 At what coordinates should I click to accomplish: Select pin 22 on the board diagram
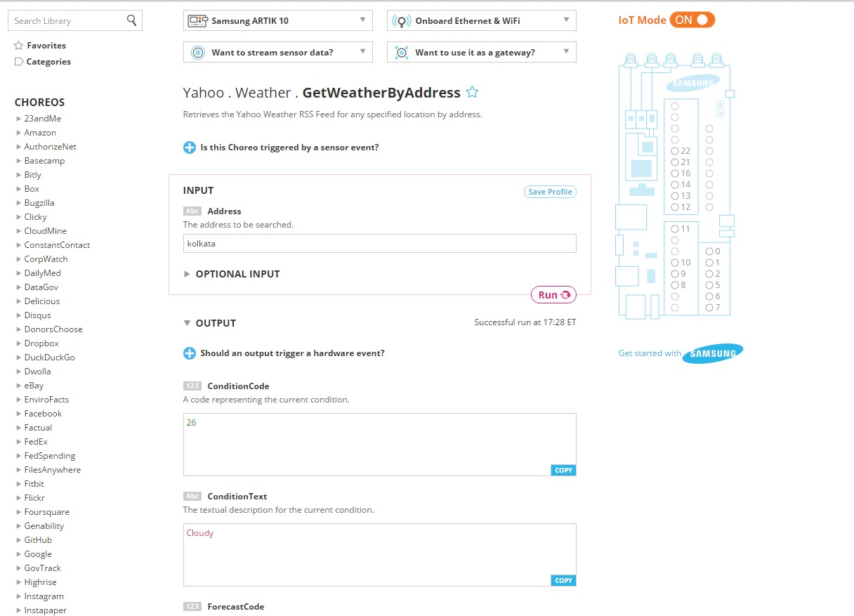pyautogui.click(x=675, y=151)
